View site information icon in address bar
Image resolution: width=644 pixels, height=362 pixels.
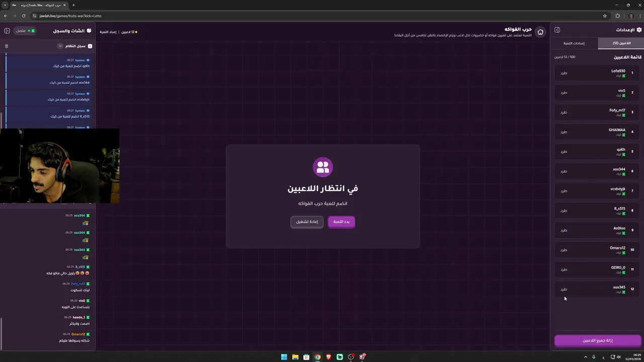coord(35,16)
